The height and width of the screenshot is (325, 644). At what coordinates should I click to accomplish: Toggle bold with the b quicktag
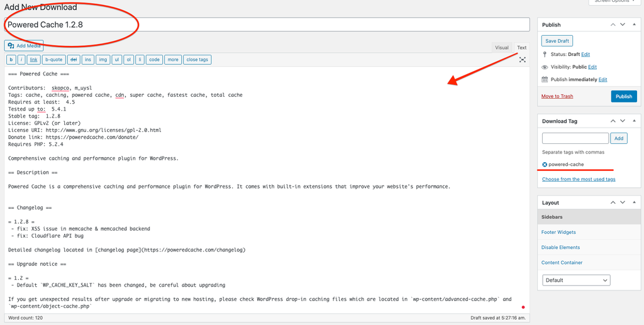[x=11, y=60]
